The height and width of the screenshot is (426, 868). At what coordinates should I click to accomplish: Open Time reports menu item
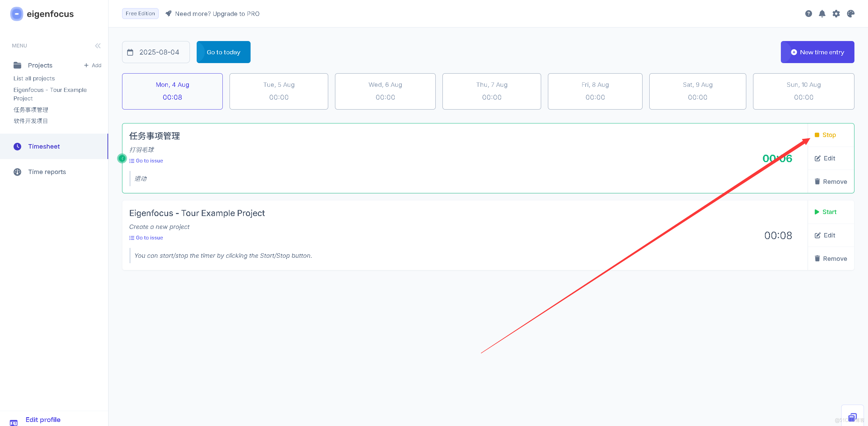tap(47, 172)
